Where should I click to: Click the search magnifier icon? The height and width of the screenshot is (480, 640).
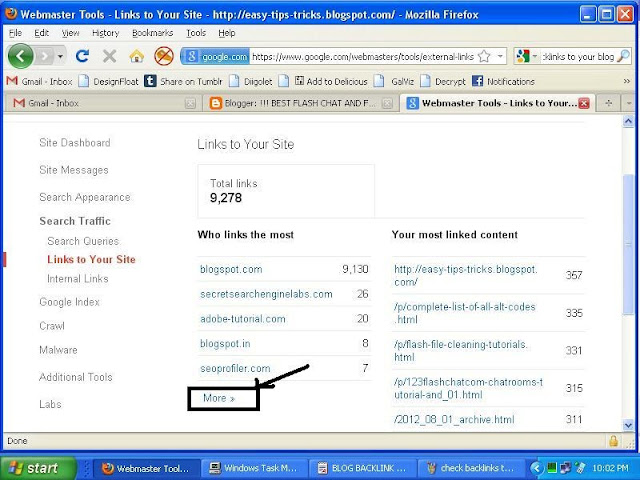click(x=623, y=56)
